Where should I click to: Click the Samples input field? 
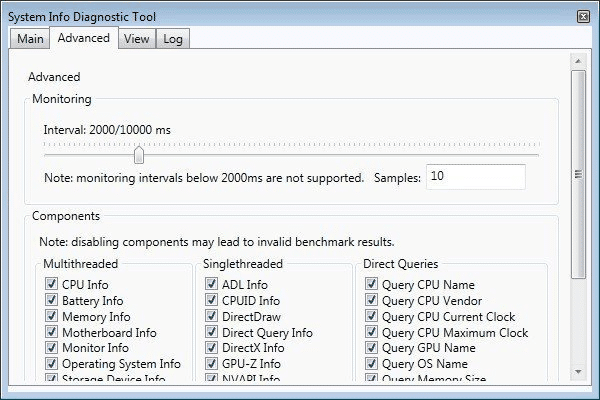(475, 177)
